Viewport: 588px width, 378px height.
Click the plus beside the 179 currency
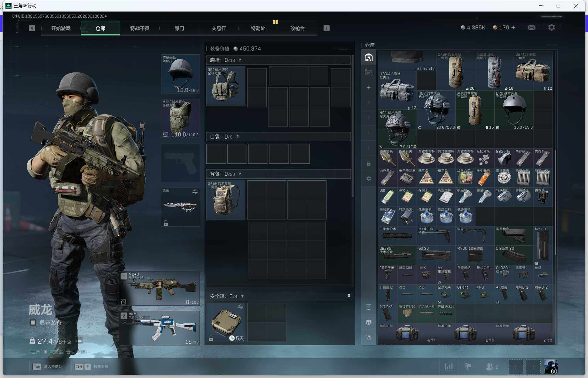tap(513, 28)
